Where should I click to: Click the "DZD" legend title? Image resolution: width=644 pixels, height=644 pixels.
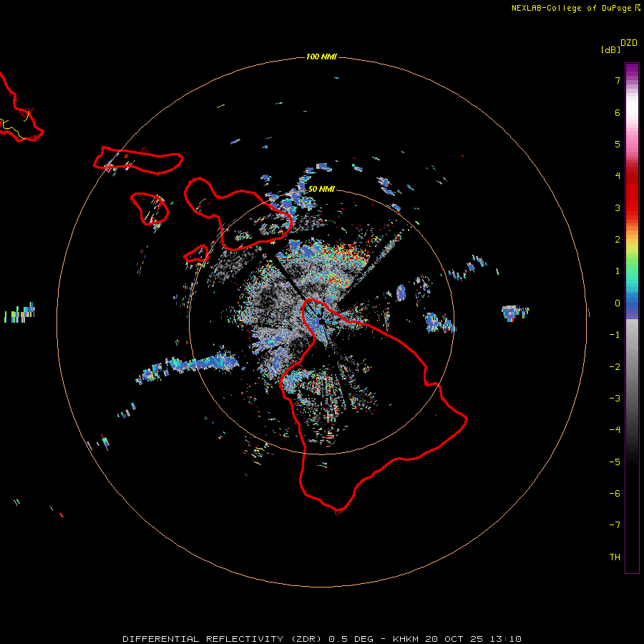tap(629, 43)
